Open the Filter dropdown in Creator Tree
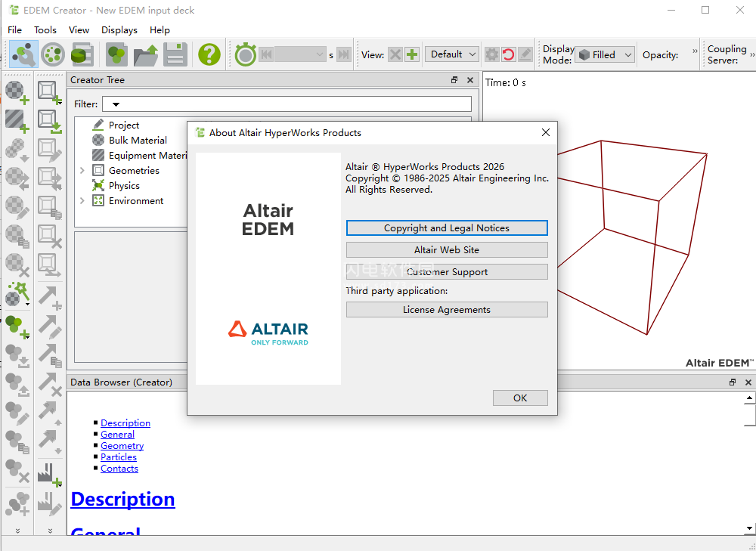The image size is (756, 551). pos(116,104)
